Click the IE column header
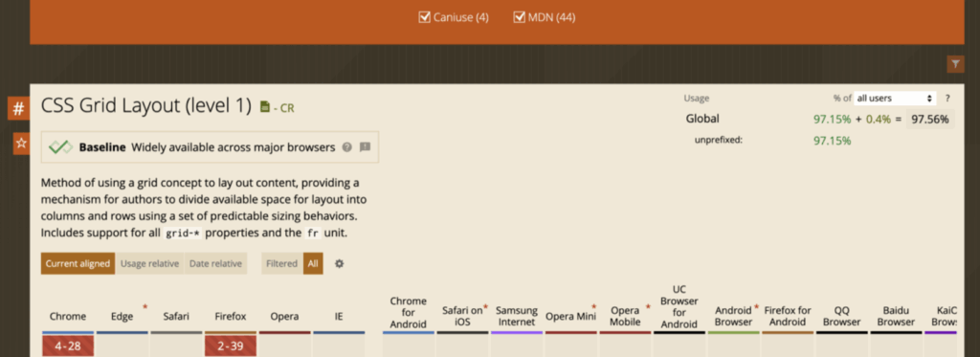The width and height of the screenshot is (980, 357). tap(339, 317)
